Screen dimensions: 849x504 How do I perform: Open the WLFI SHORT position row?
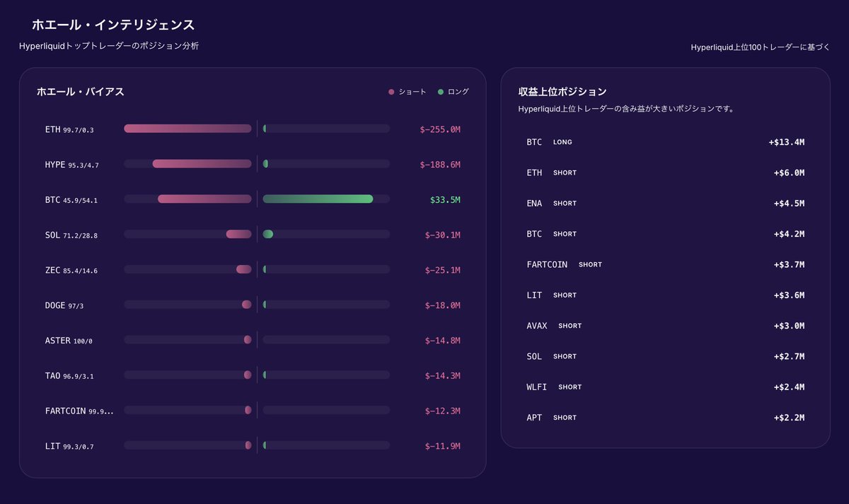(x=665, y=387)
